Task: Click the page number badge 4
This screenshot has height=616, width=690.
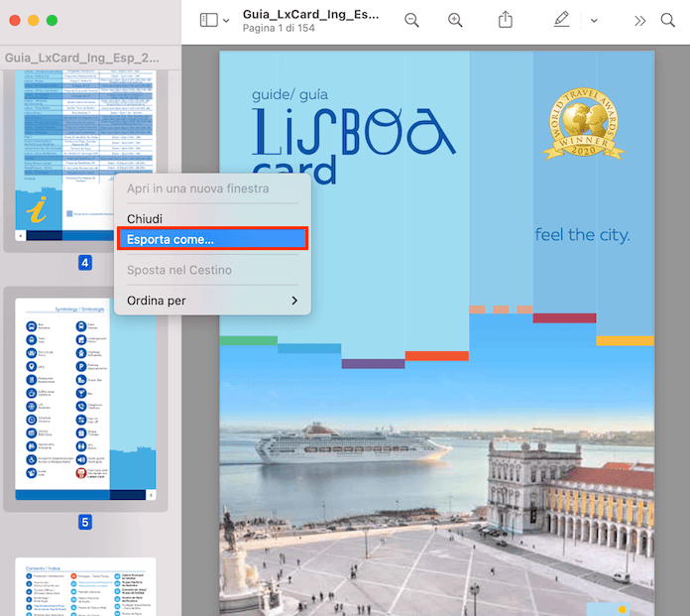Action: pyautogui.click(x=85, y=263)
